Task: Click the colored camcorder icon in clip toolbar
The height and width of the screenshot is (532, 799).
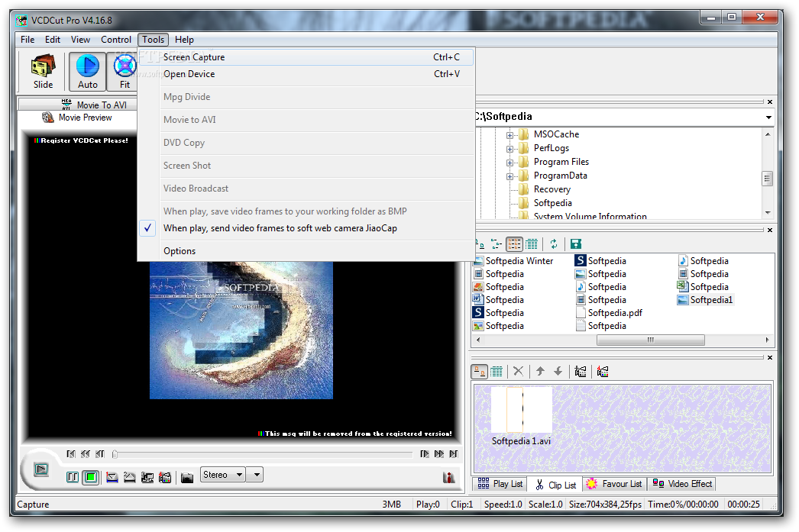Action: pos(603,371)
